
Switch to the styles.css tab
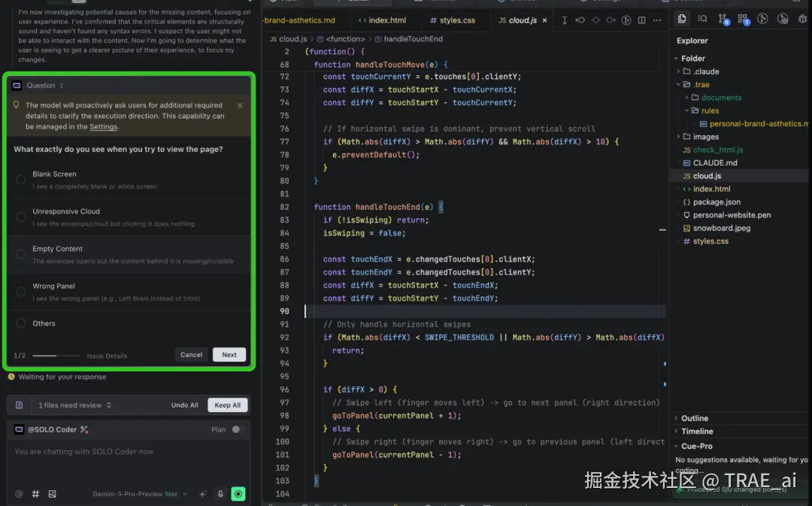tap(452, 20)
